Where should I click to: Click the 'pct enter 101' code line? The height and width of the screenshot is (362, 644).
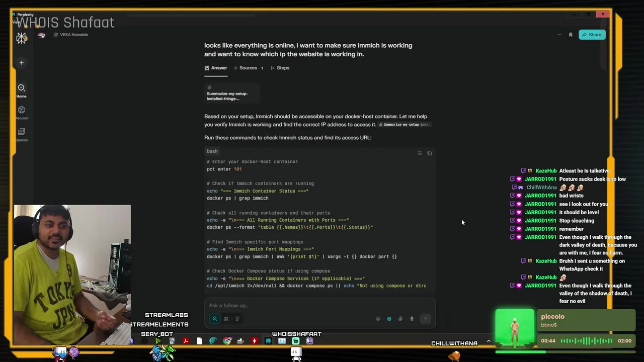point(224,169)
